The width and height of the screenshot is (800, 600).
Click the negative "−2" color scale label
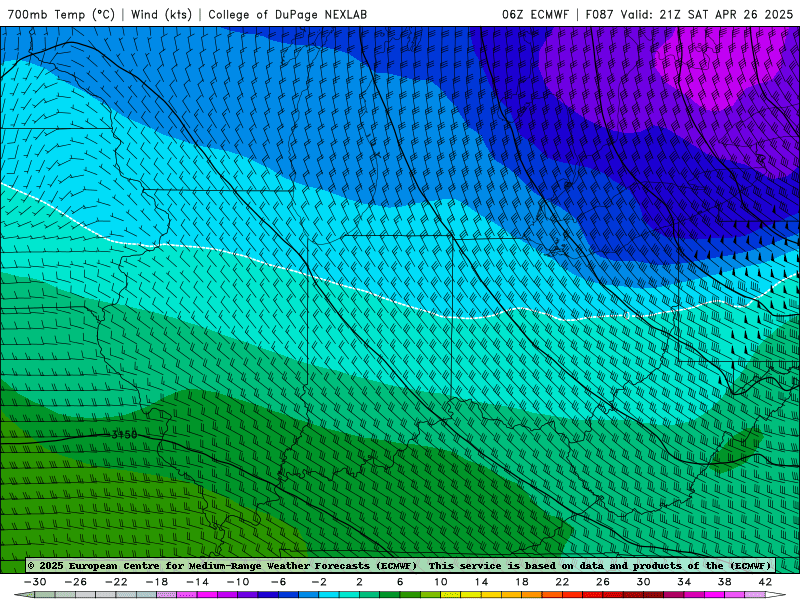319,582
